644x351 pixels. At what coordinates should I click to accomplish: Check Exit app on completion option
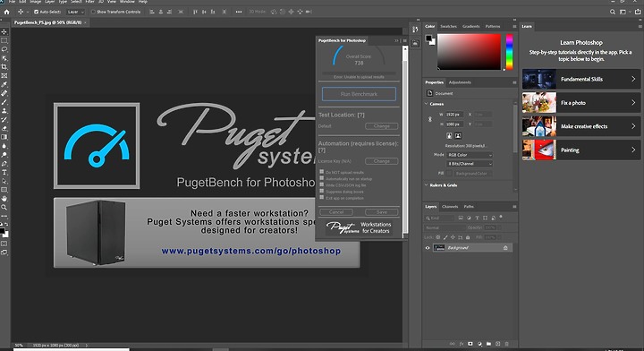pyautogui.click(x=322, y=197)
